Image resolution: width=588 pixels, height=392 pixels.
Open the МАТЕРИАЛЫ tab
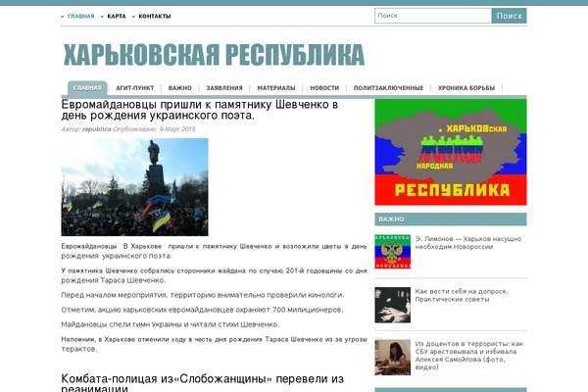tap(276, 88)
